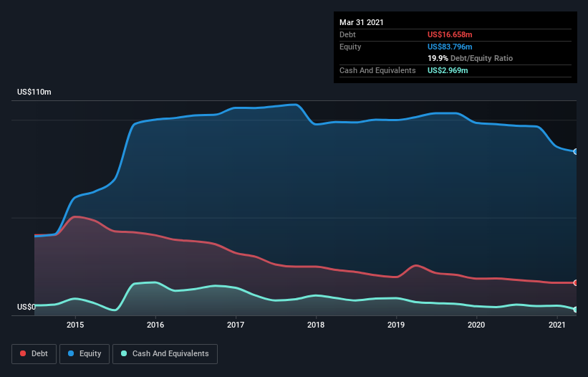Click the 2020 x-axis label

476,325
